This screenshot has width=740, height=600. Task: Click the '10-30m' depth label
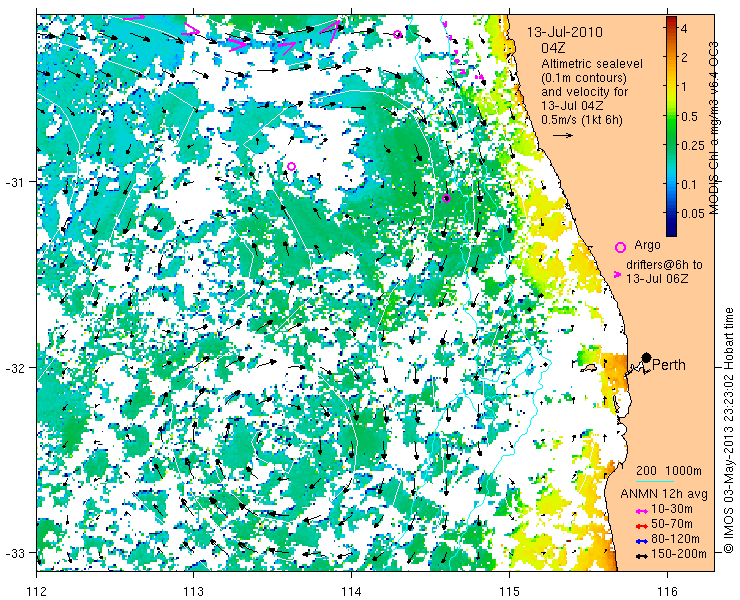672,509
